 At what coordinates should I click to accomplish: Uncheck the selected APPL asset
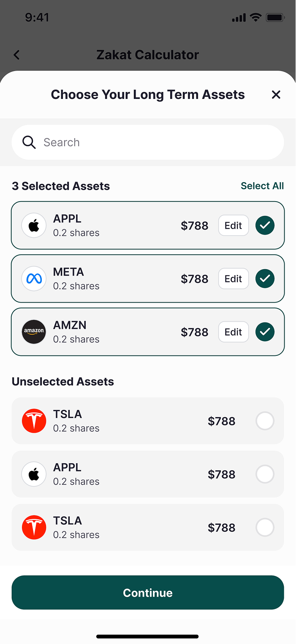(x=265, y=226)
